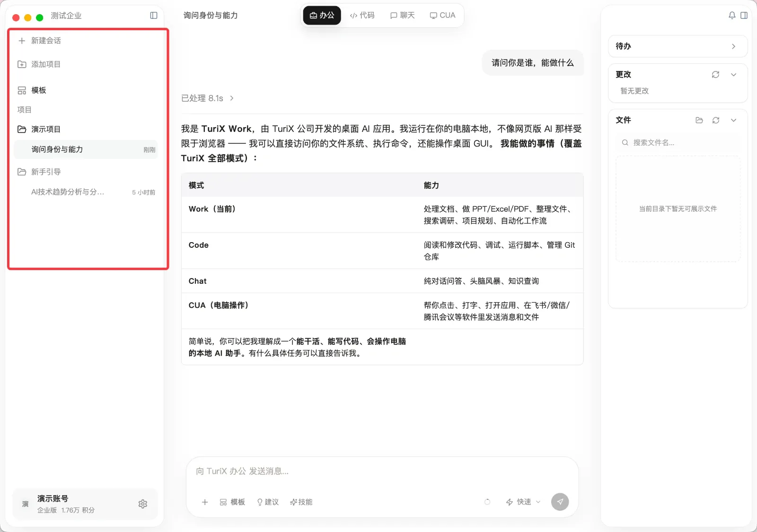Click the 测试企业 workspace name

point(66,16)
